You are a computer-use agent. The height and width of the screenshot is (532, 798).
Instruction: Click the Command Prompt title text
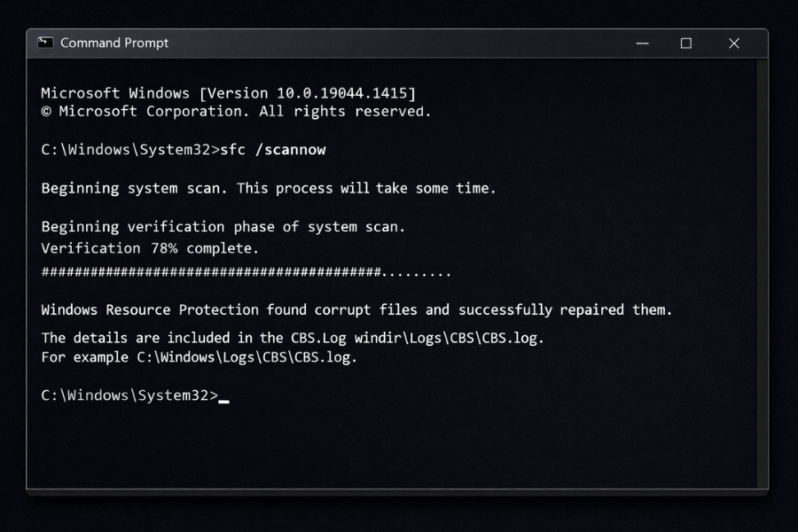click(x=113, y=42)
